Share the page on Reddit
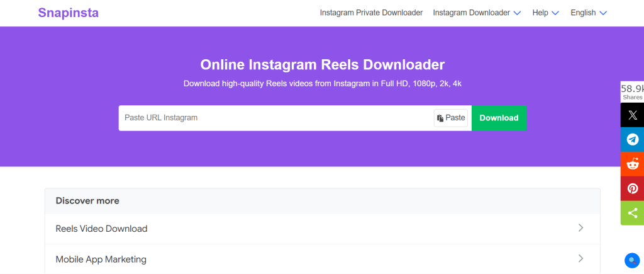This screenshot has width=644, height=274. (633, 164)
